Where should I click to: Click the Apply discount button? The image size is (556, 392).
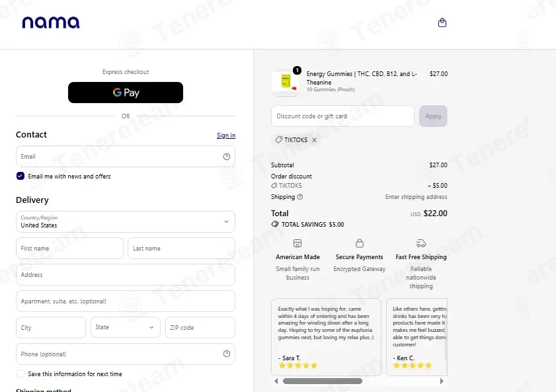433,116
